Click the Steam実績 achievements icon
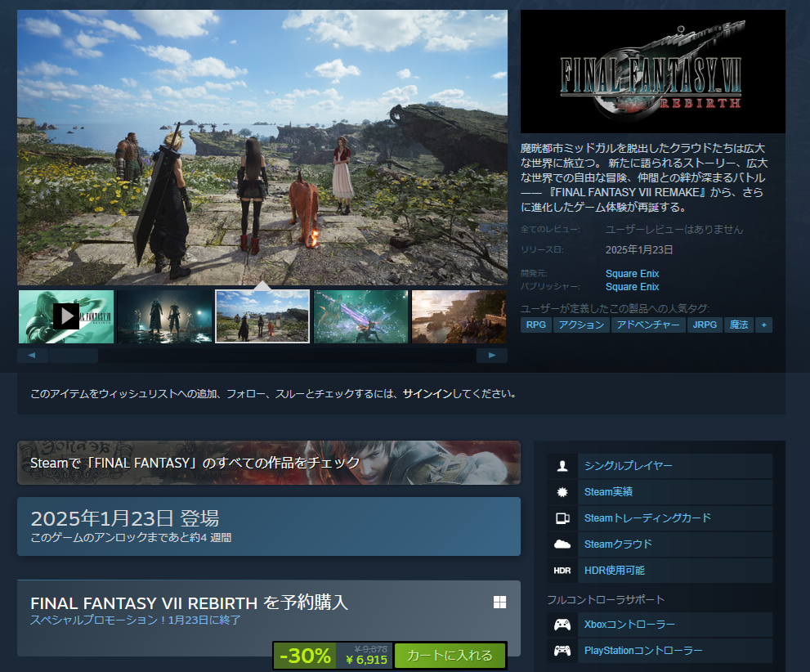810x672 pixels. pyautogui.click(x=562, y=492)
